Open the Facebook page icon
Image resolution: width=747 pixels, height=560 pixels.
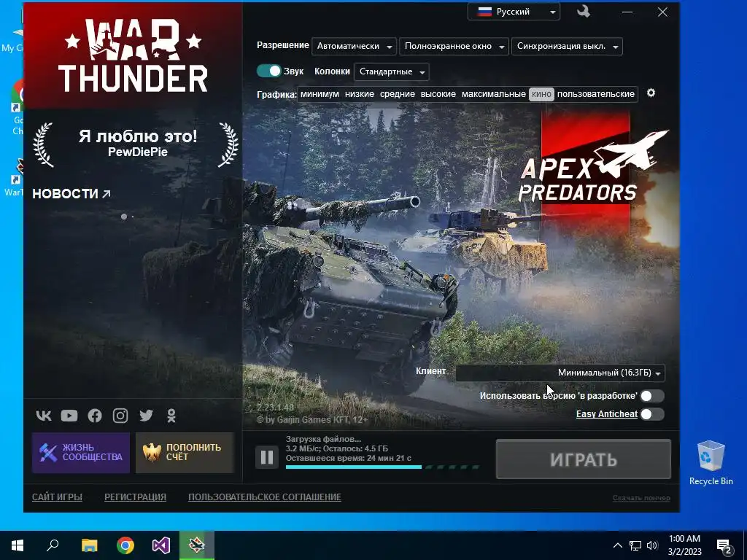95,416
